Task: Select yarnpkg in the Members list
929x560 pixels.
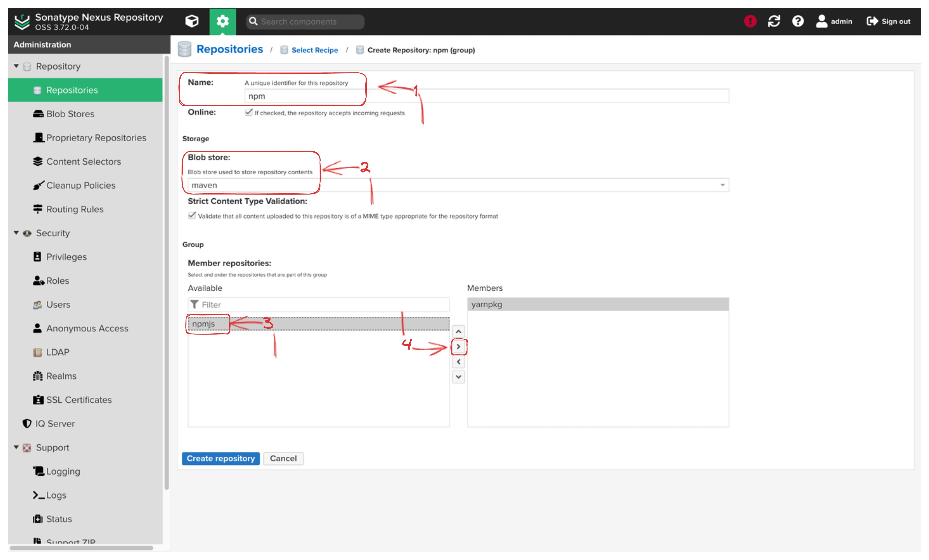Action: (x=598, y=304)
